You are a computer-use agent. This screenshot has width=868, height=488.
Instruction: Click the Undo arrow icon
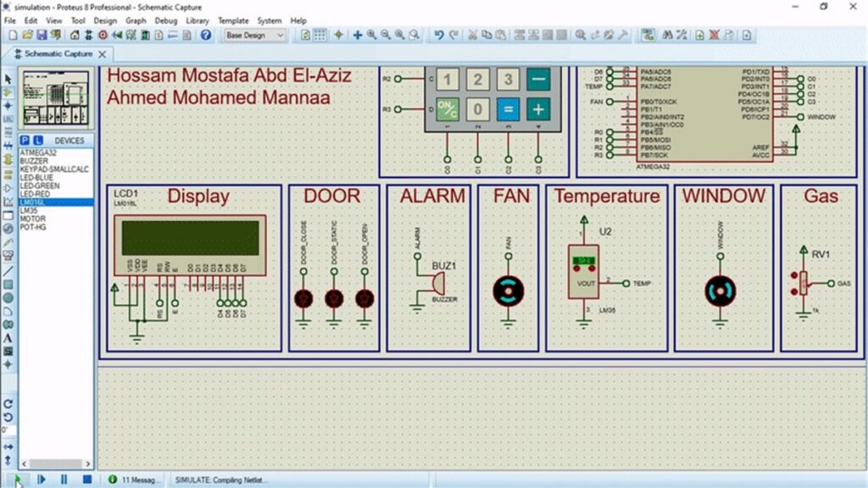point(439,35)
